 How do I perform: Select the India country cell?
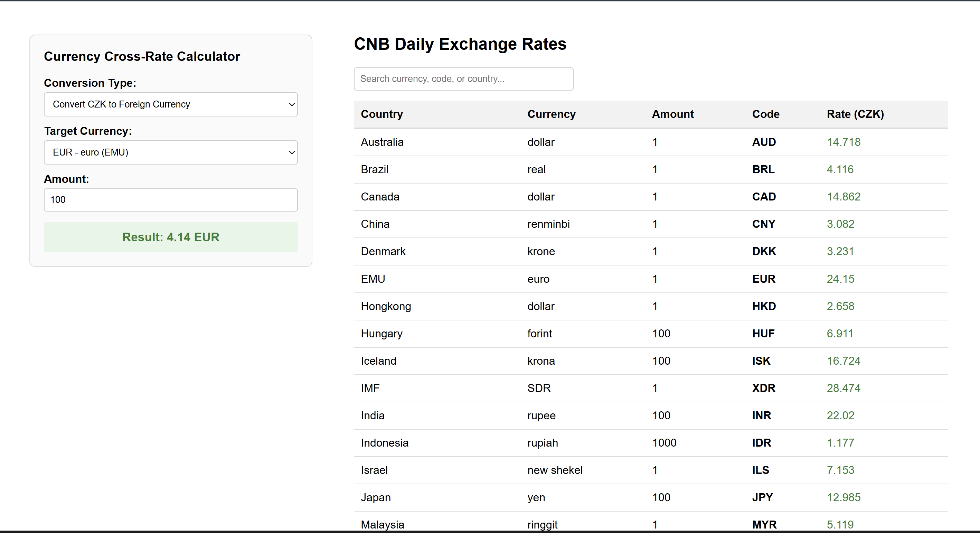tap(373, 416)
